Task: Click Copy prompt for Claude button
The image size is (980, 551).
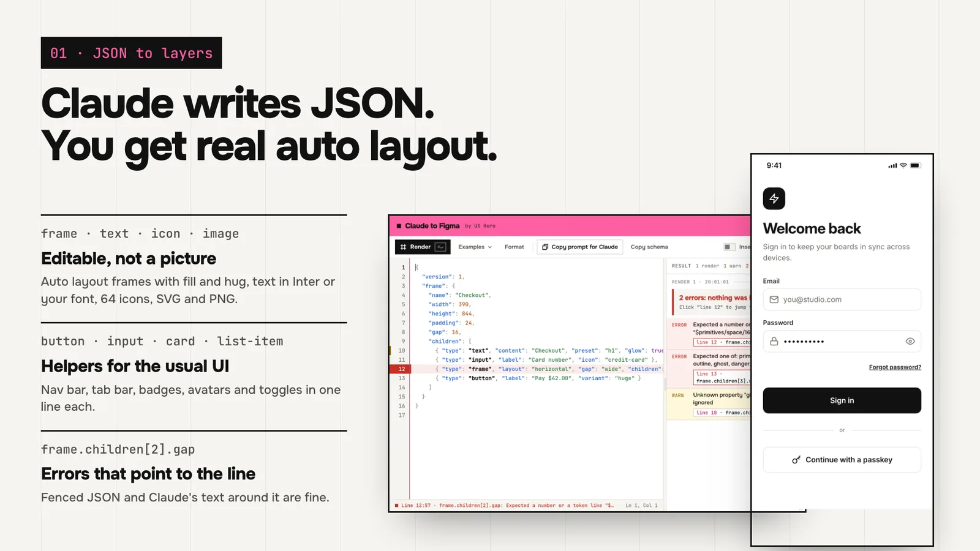Action: point(580,247)
